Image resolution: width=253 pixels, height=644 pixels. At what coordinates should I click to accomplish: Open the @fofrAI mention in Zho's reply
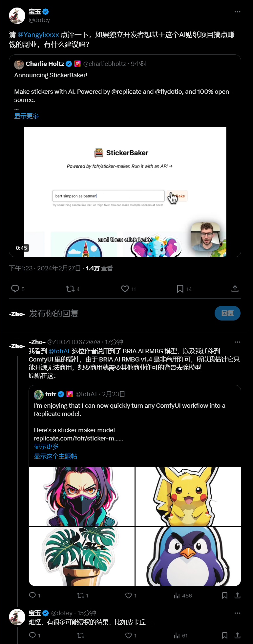(59, 351)
